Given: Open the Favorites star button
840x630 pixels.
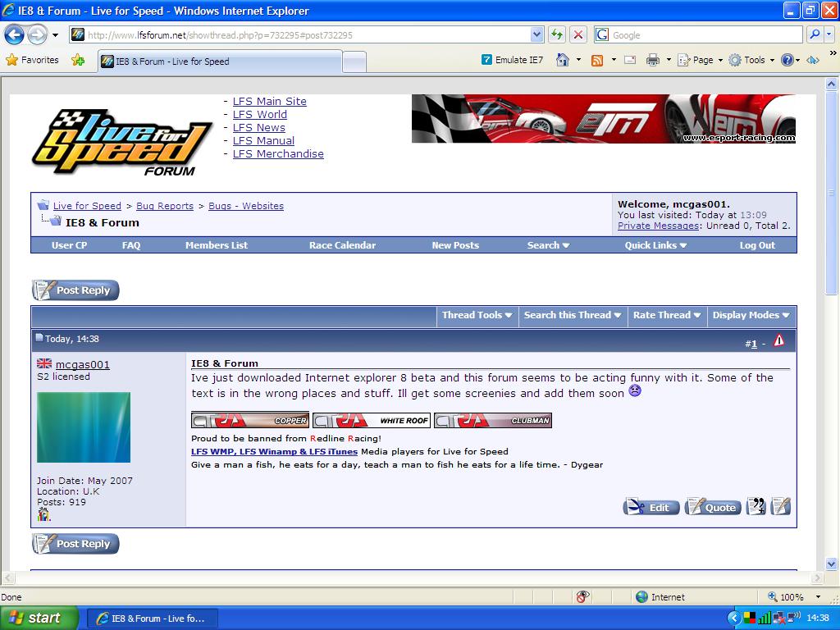Looking at the screenshot, I should coord(32,60).
